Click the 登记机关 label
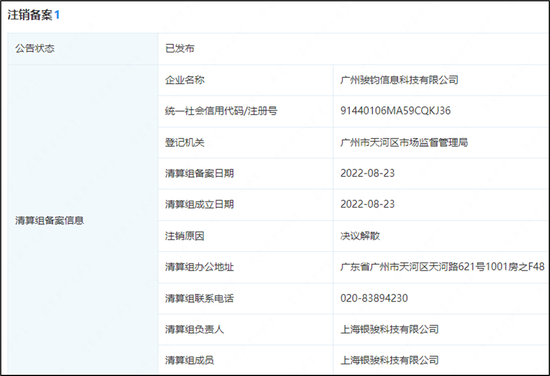 click(185, 142)
